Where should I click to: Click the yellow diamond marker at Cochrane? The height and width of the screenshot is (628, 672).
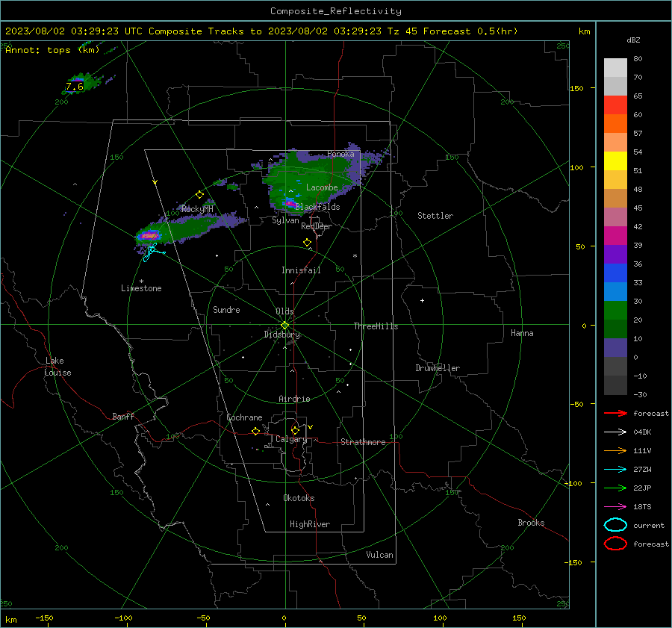point(255,432)
